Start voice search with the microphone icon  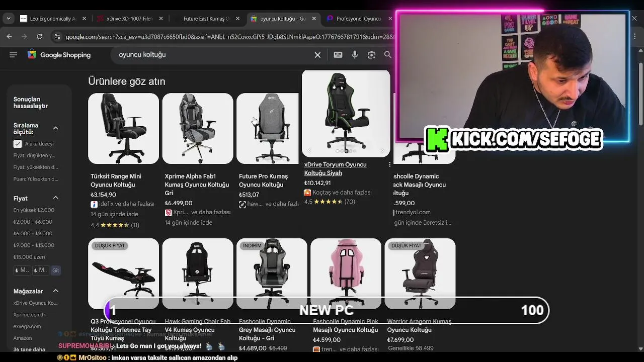click(x=355, y=55)
